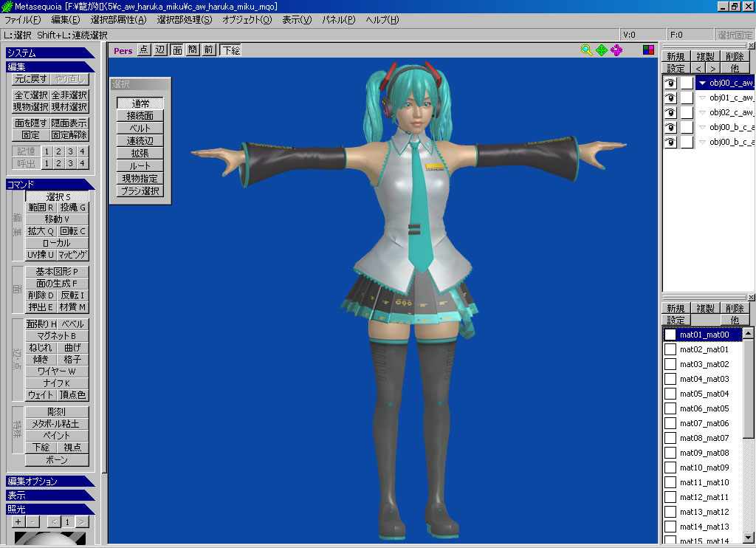Screen dimensions: 756x548
Task: Click 全て選択 select all button
Action: click(31, 95)
